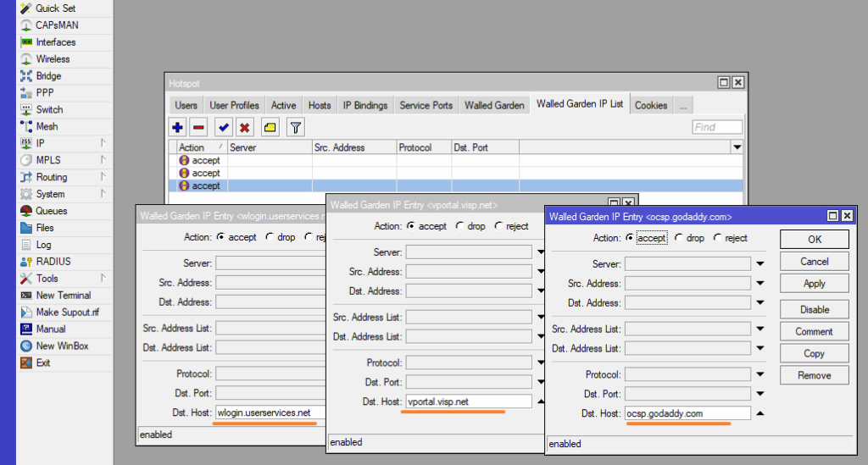Click the red X Disable icon
This screenshot has width=868, height=465.
(244, 127)
